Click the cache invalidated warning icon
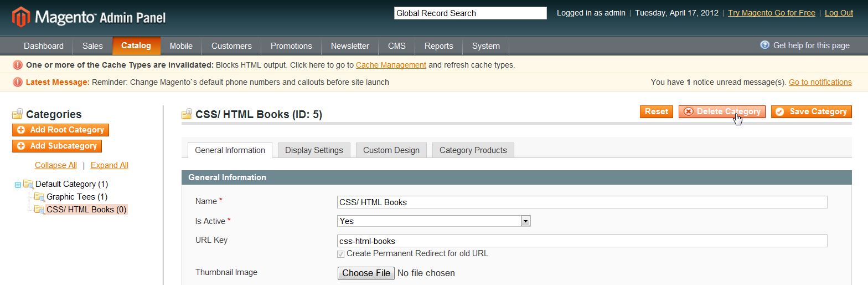868x285 pixels. [18, 65]
